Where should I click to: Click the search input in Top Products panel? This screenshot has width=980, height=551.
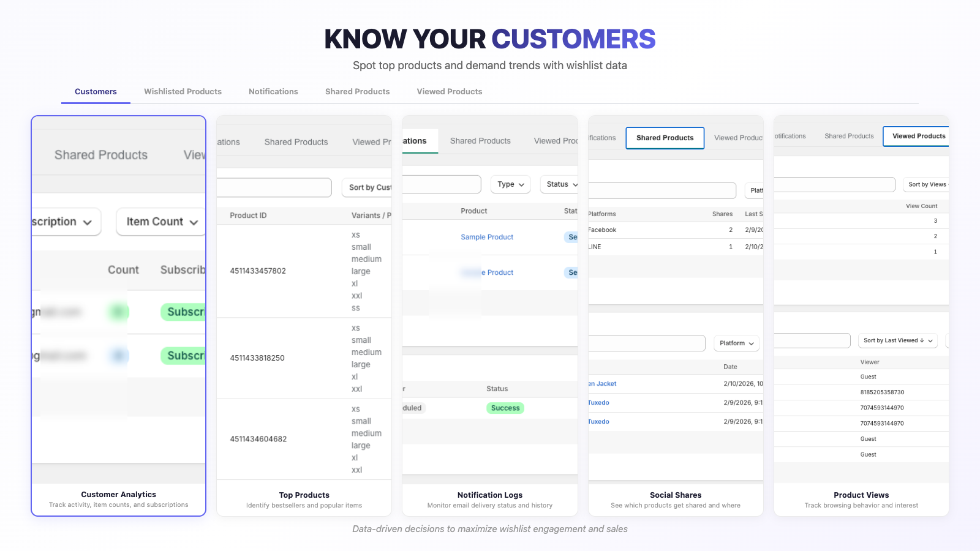coord(274,187)
